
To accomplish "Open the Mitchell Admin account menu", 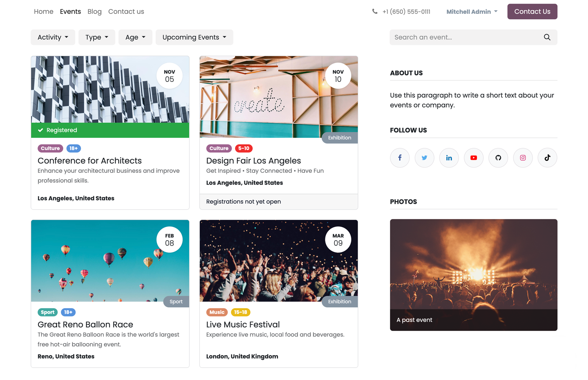I will [472, 11].
